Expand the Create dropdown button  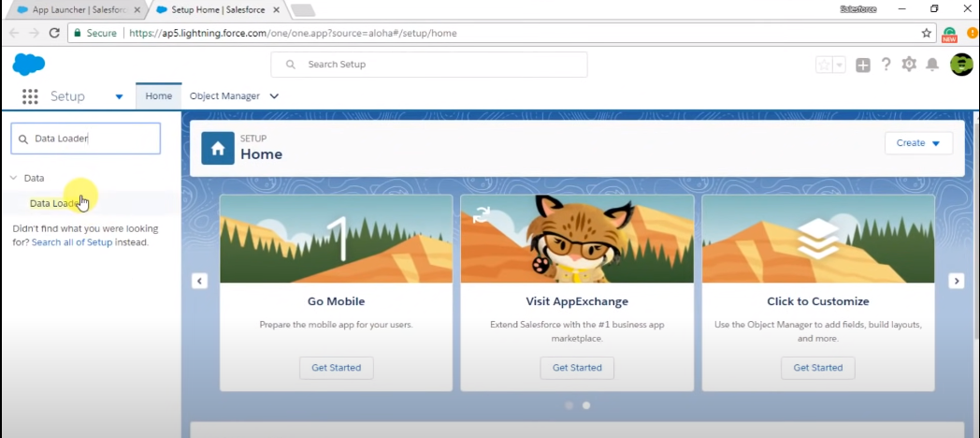[x=918, y=143]
